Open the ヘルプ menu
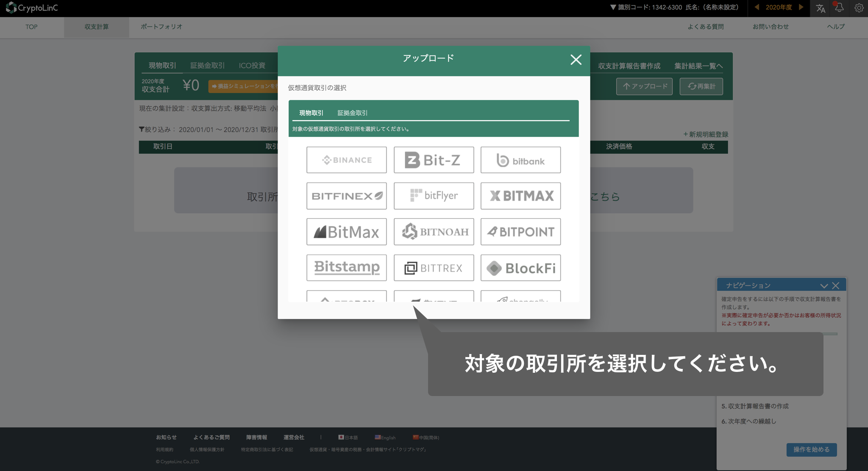The image size is (868, 471). coord(836,27)
